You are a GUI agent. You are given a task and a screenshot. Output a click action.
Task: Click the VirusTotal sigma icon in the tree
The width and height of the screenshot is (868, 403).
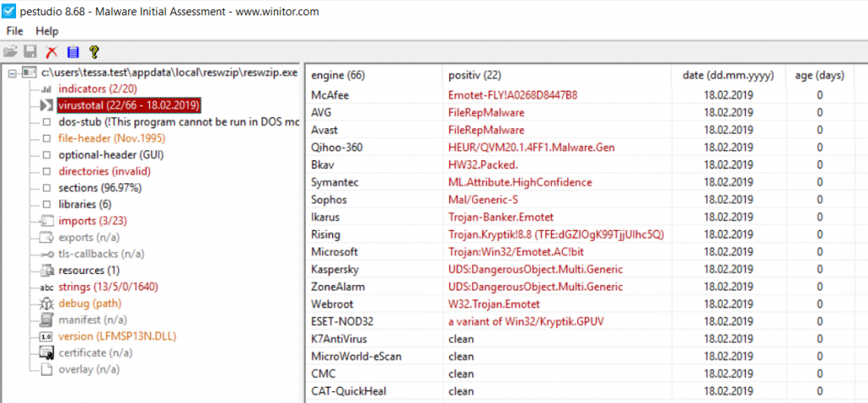[x=47, y=105]
